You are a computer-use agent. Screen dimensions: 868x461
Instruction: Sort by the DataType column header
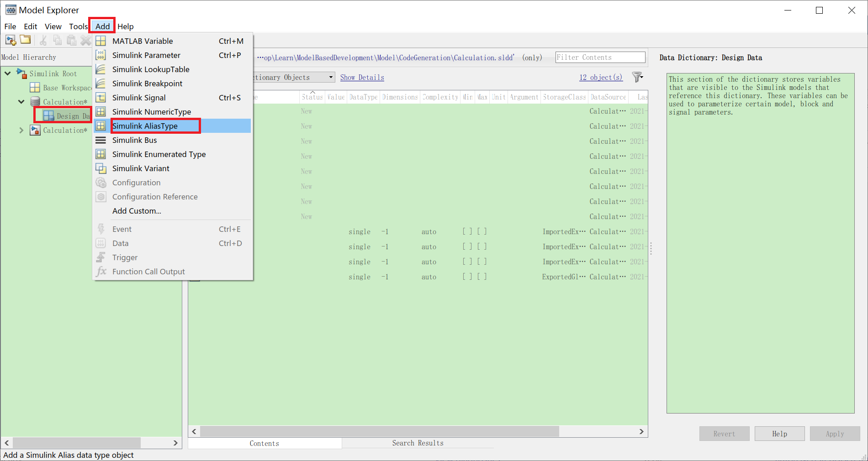point(364,97)
